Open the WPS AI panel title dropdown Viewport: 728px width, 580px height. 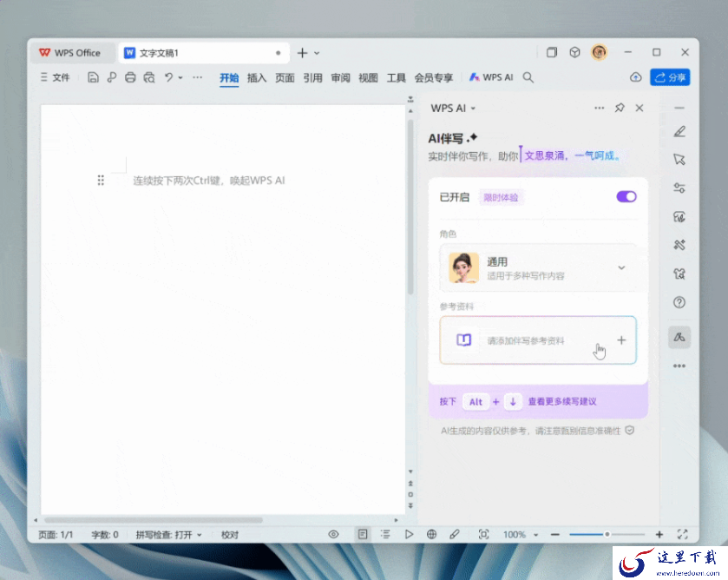pyautogui.click(x=473, y=109)
